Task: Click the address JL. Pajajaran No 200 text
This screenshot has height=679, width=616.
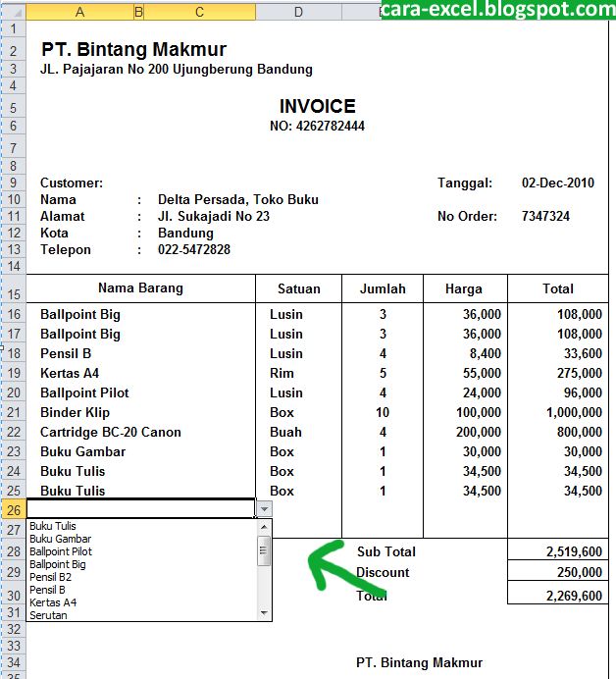Action: click(177, 70)
